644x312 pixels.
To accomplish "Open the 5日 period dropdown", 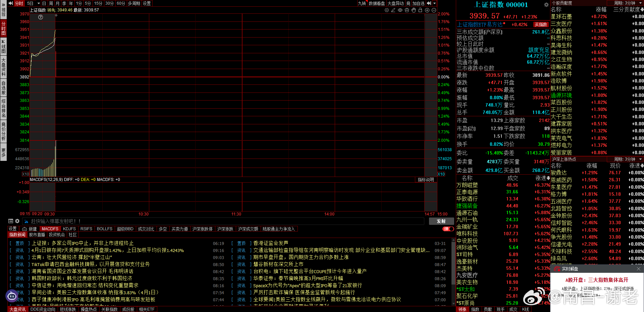I will [39, 3].
